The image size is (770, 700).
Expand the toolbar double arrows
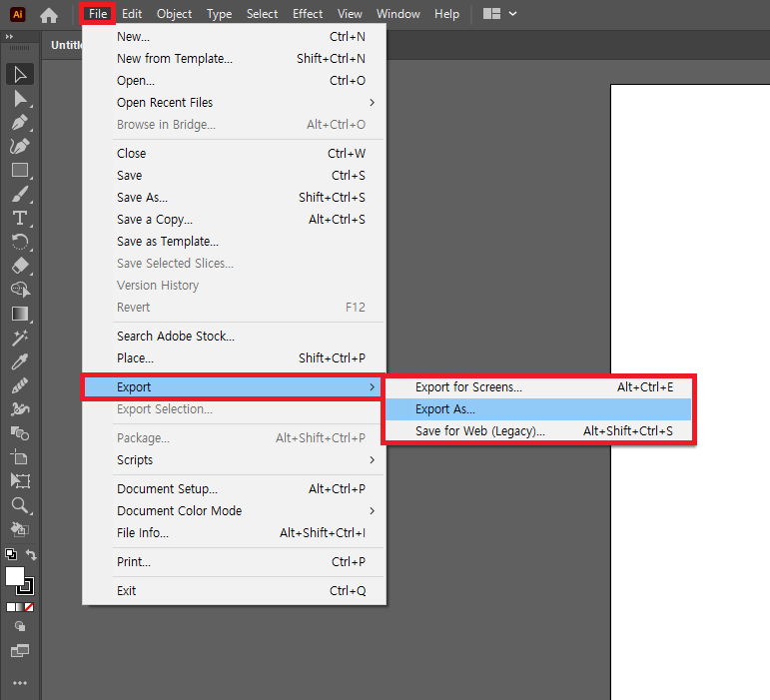[9, 37]
